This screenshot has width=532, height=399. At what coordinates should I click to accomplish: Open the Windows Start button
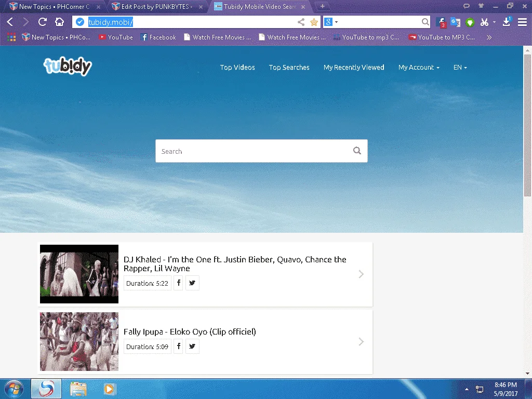point(14,389)
